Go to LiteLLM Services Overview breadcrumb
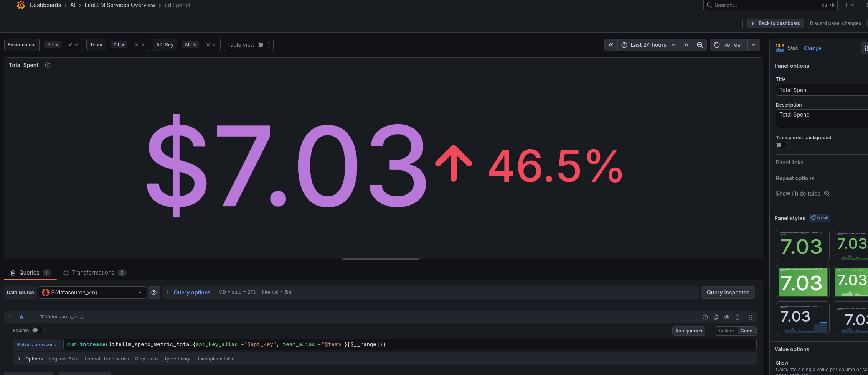 (120, 5)
